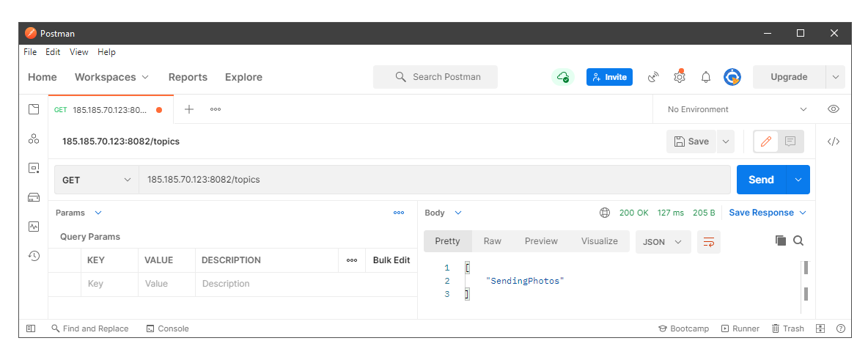Open the notifications bell icon
The height and width of the screenshot is (349, 868).
point(706,77)
